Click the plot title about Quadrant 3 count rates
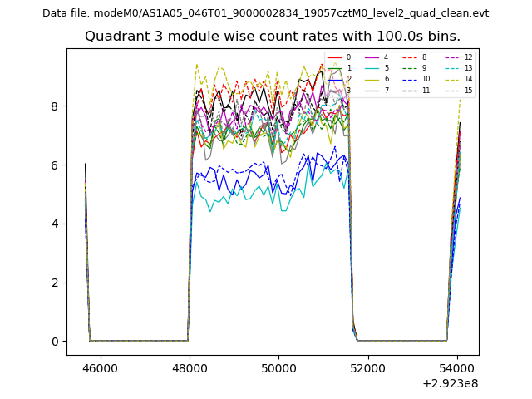 coord(273,37)
